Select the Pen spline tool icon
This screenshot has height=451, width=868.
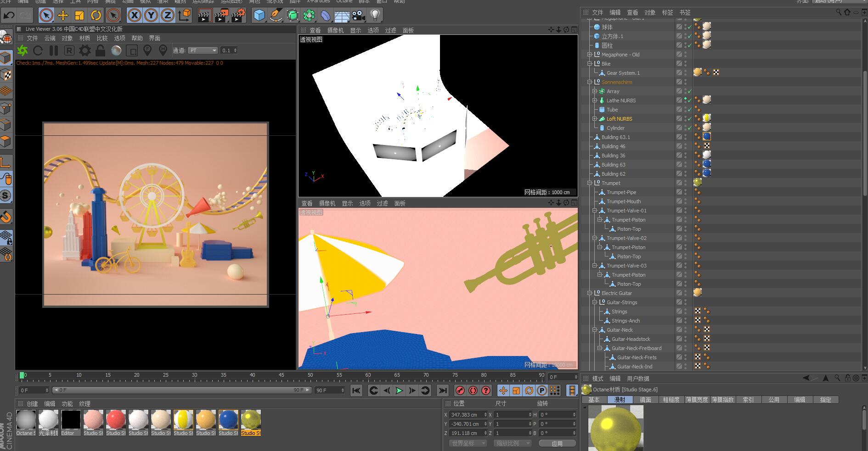coord(276,16)
